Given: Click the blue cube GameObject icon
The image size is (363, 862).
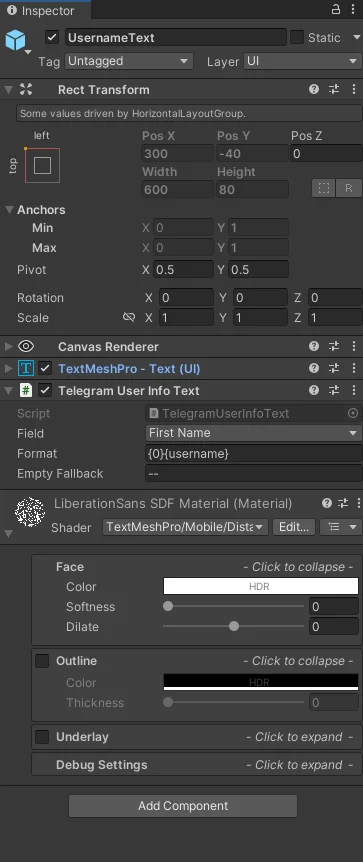Looking at the screenshot, I should point(15,40).
